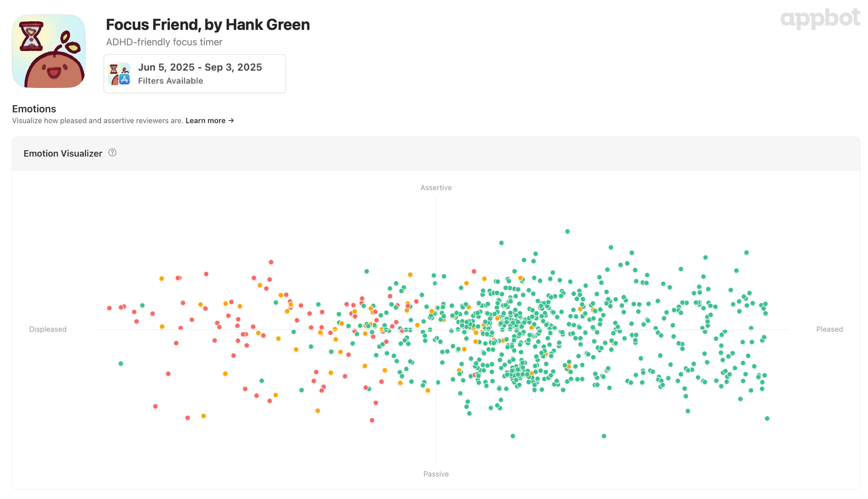Click the 'Pleased' axis label
This screenshot has height=499, width=868.
pyautogui.click(x=829, y=329)
